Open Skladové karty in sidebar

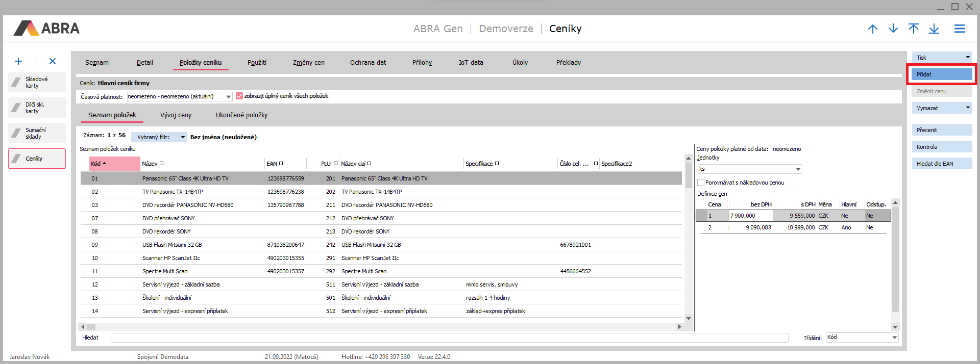pyautogui.click(x=37, y=82)
